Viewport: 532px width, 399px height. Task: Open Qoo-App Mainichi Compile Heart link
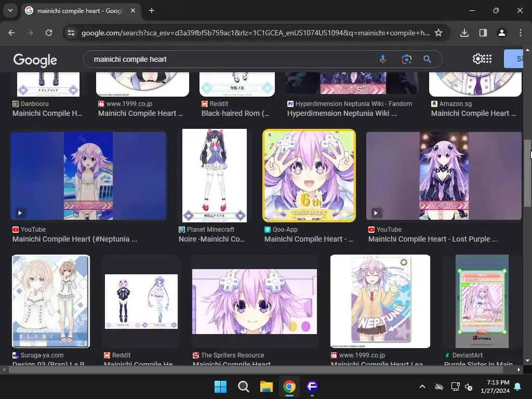pos(309,239)
